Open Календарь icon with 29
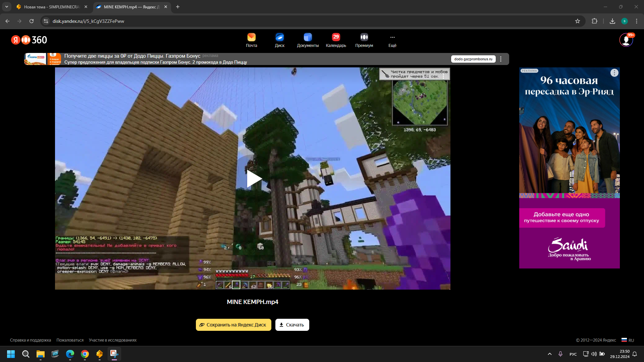 coord(336,37)
